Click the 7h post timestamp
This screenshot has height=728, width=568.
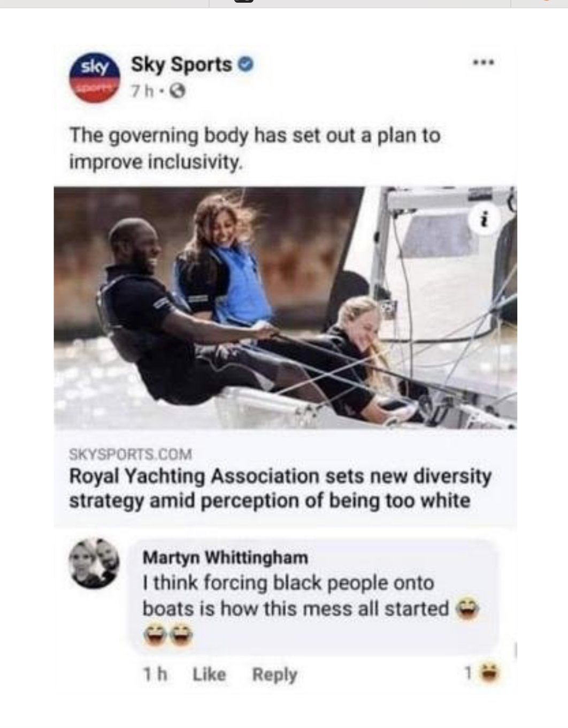[x=142, y=92]
